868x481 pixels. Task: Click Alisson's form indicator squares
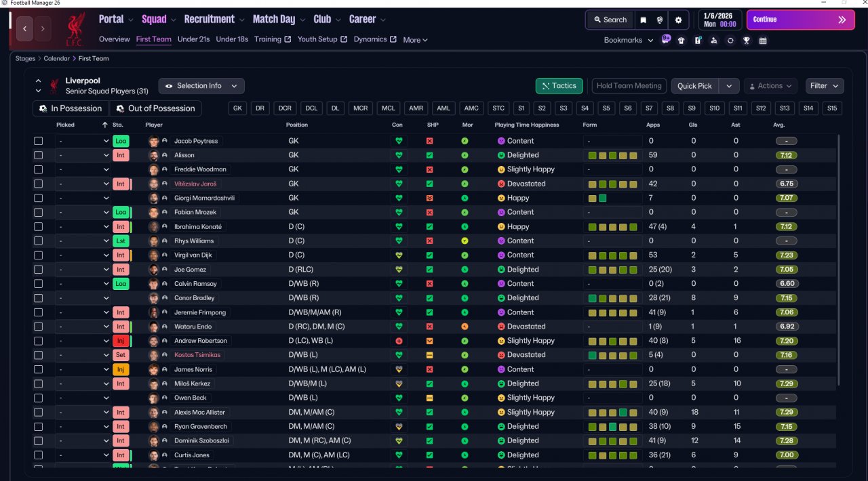612,155
